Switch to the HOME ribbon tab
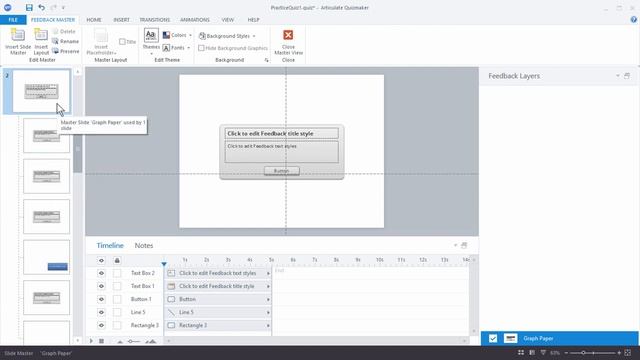The width and height of the screenshot is (640, 360). click(x=94, y=20)
